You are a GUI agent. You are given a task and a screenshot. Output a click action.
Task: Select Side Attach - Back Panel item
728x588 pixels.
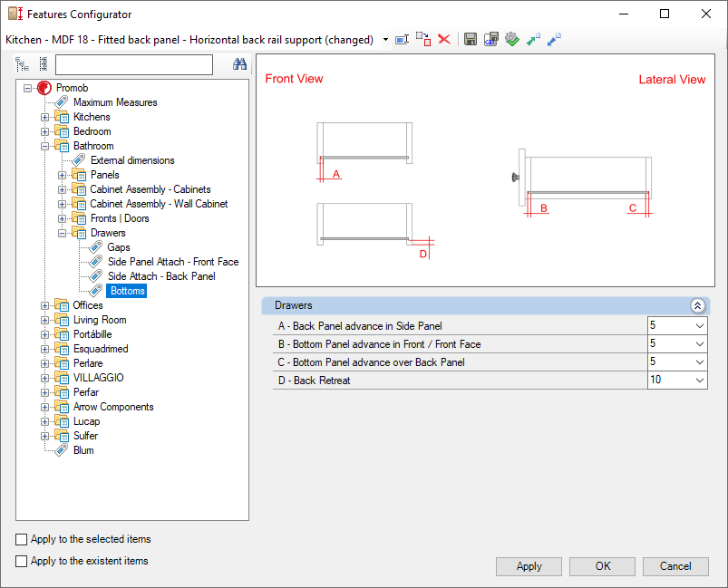pos(161,276)
